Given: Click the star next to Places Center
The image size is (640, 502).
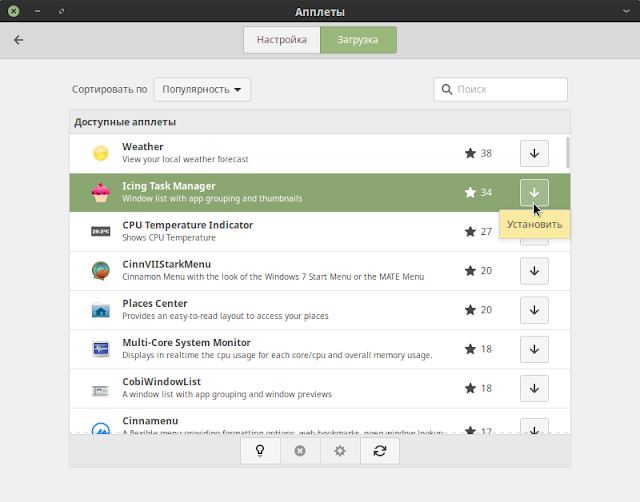Looking at the screenshot, I should tap(470, 310).
